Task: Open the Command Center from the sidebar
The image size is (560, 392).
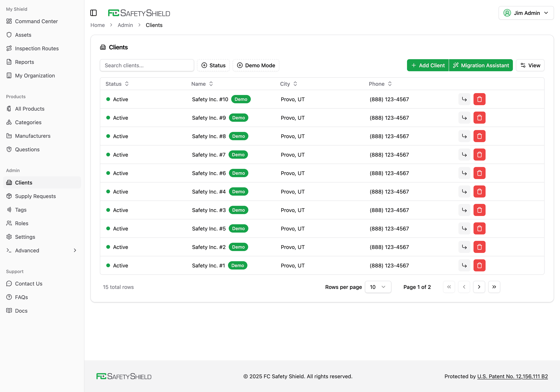Action: coord(36,21)
